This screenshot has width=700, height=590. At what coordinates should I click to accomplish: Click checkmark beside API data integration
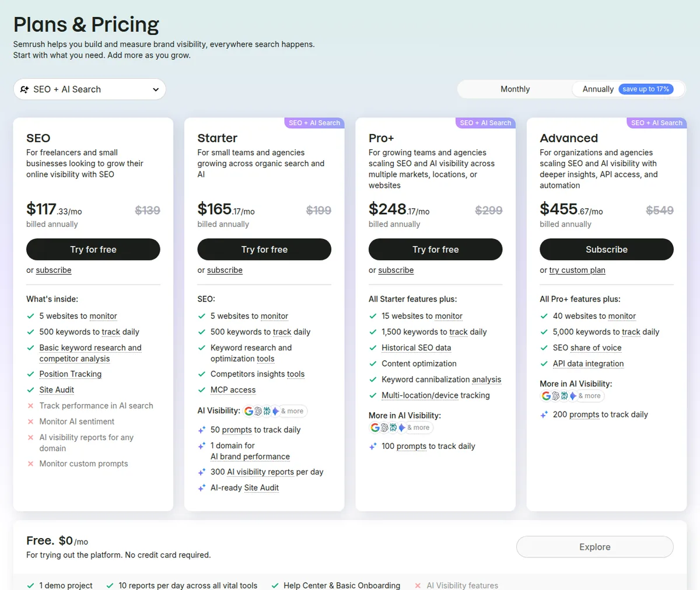(544, 364)
